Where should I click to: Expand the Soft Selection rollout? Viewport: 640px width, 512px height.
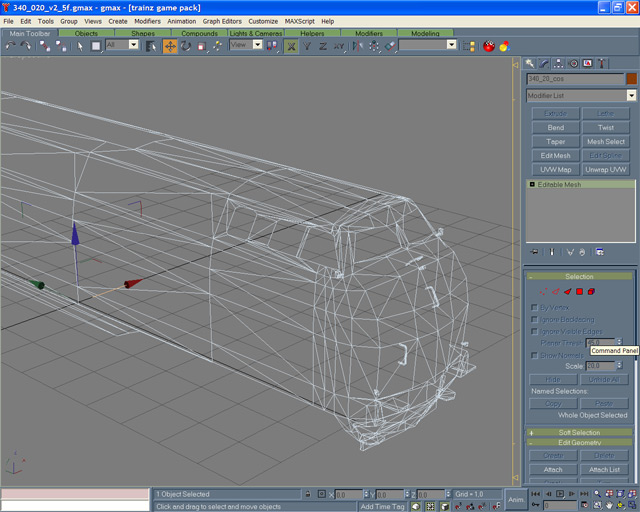(579, 432)
